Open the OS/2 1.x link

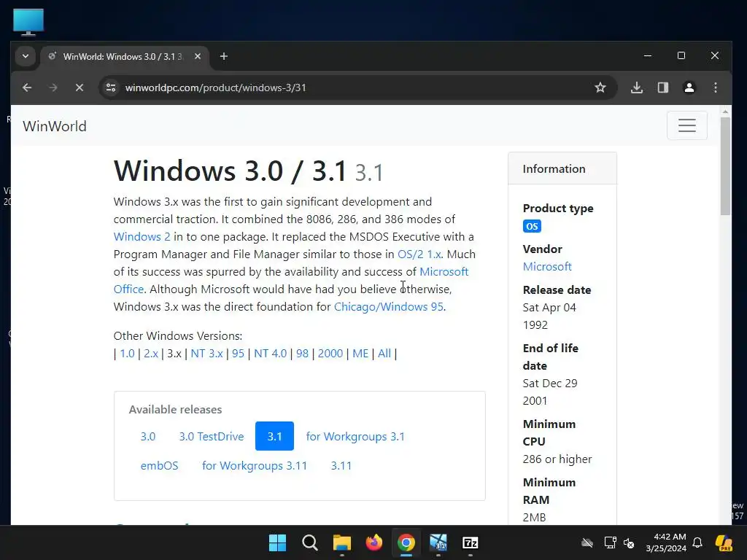tap(419, 254)
